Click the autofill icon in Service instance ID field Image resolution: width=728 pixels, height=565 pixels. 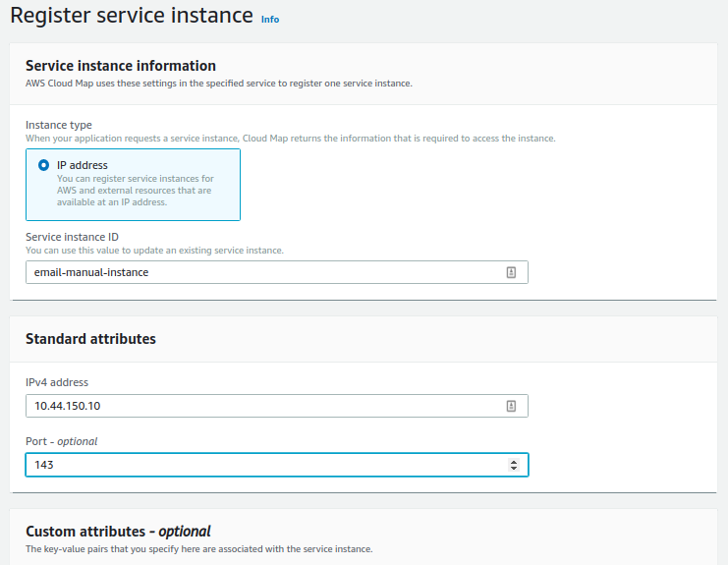pos(511,272)
